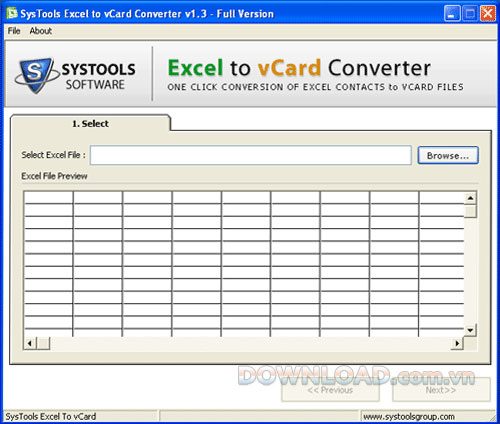The image size is (500, 424).
Task: Click the SysTools Software shield logo
Action: click(36, 75)
